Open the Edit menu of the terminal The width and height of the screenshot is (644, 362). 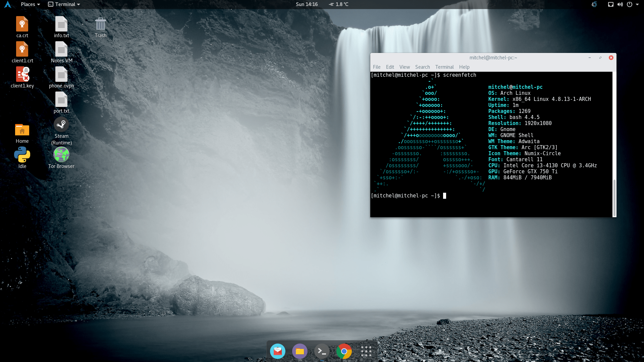click(390, 67)
